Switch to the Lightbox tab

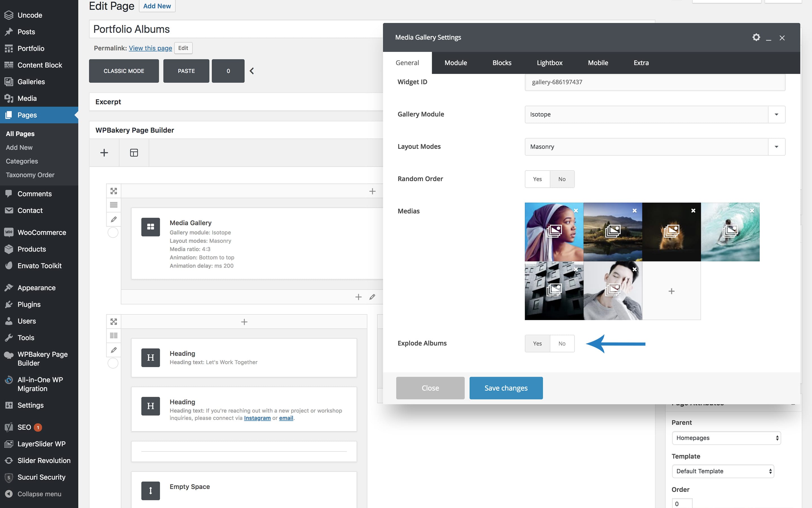pyautogui.click(x=550, y=63)
